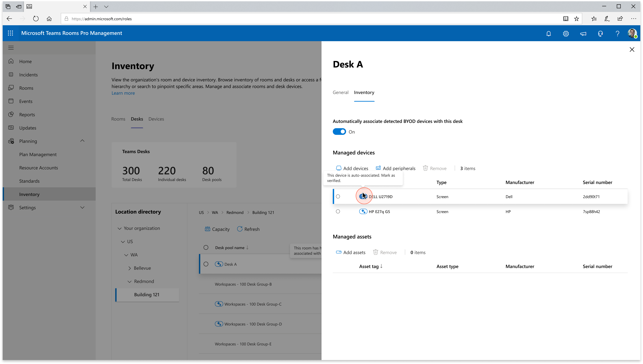Click the auto-associated icon beside HP E27q G5
643x364 pixels.
click(x=363, y=211)
